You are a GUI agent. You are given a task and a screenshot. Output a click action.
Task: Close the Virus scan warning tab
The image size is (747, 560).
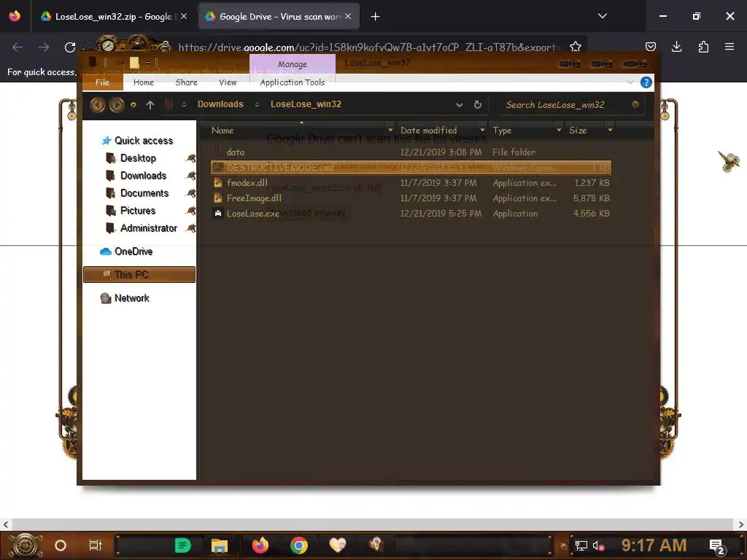(348, 16)
